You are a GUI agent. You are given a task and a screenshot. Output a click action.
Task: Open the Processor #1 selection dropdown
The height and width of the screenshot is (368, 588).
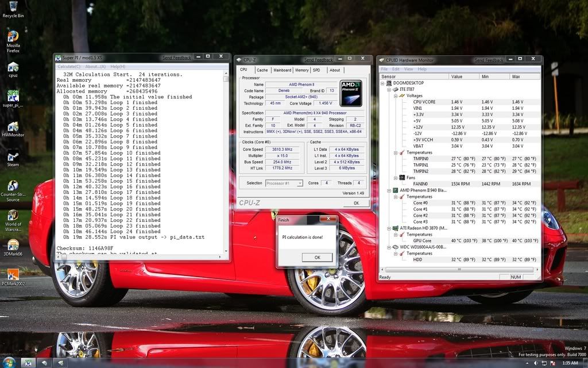click(x=284, y=183)
